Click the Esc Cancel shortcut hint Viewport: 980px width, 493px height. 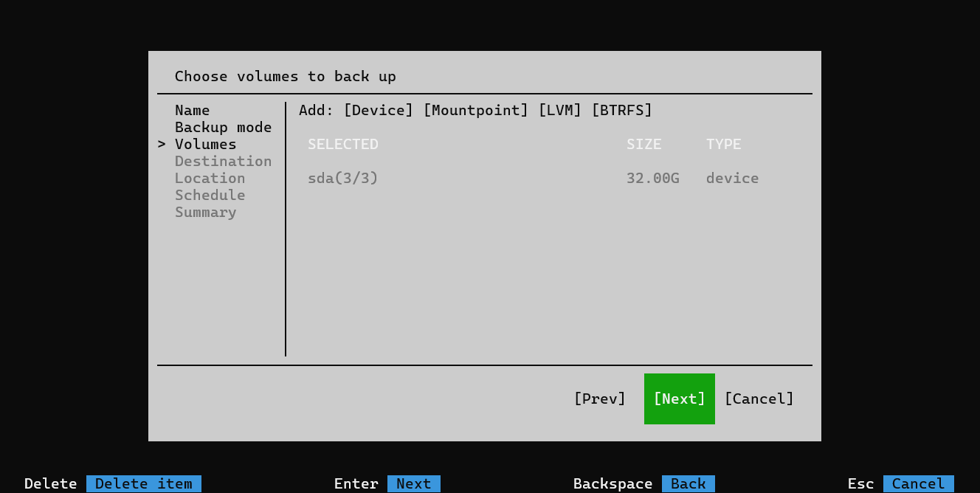point(918,483)
